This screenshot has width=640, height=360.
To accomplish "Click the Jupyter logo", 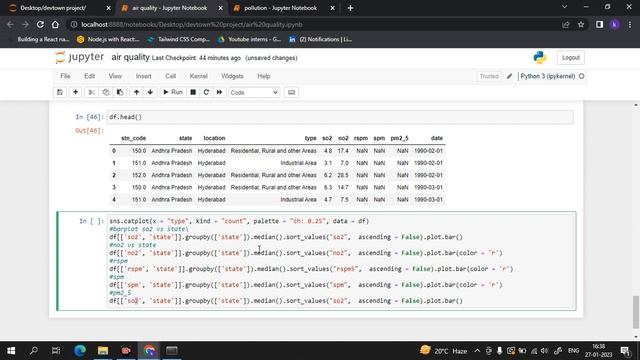I will 80,58.
